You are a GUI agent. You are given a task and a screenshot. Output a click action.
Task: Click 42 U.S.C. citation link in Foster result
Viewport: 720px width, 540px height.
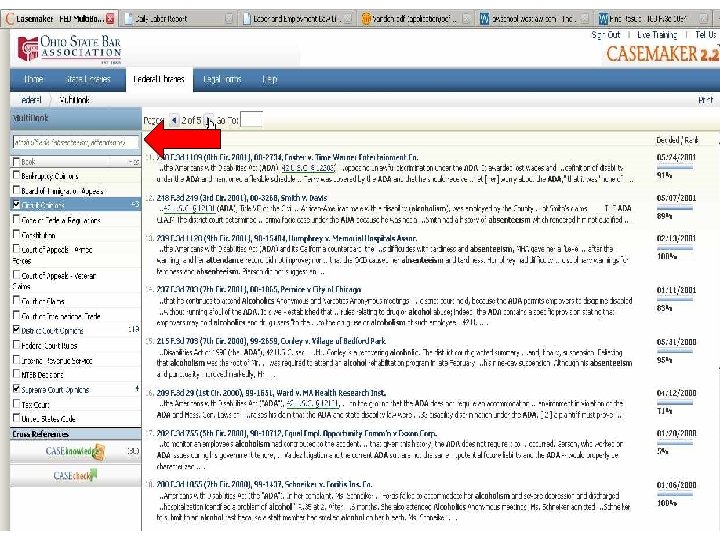click(x=308, y=168)
